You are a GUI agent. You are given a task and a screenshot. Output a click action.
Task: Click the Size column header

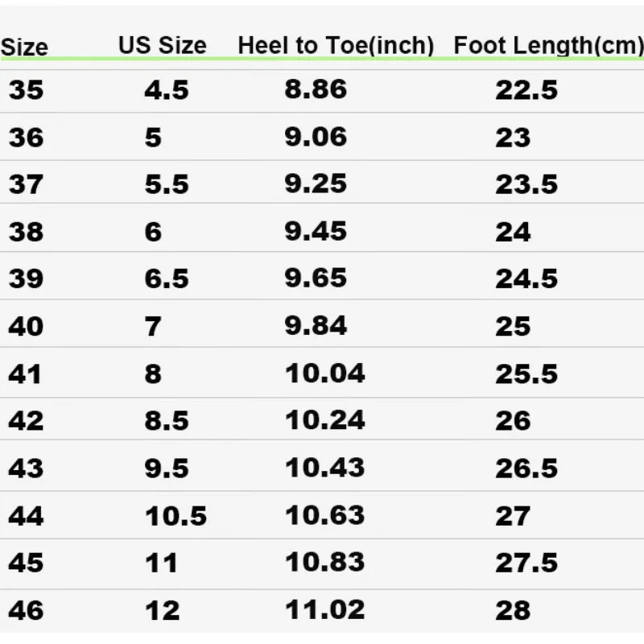pyautogui.click(x=24, y=47)
